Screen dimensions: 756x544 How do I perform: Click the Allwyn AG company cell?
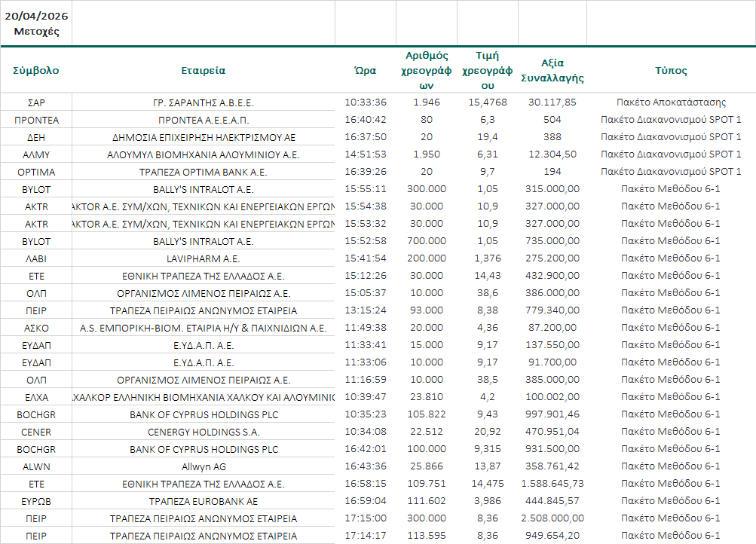[203, 466]
